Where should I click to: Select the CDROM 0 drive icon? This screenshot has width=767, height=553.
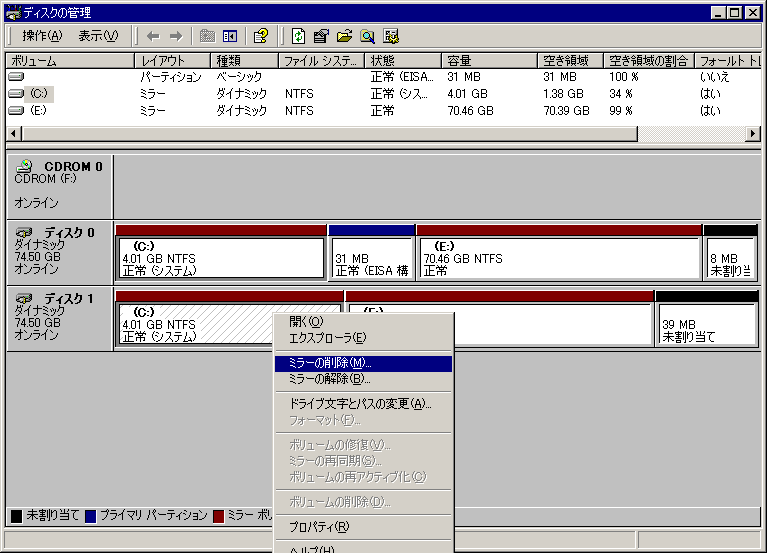pyautogui.click(x=26, y=166)
